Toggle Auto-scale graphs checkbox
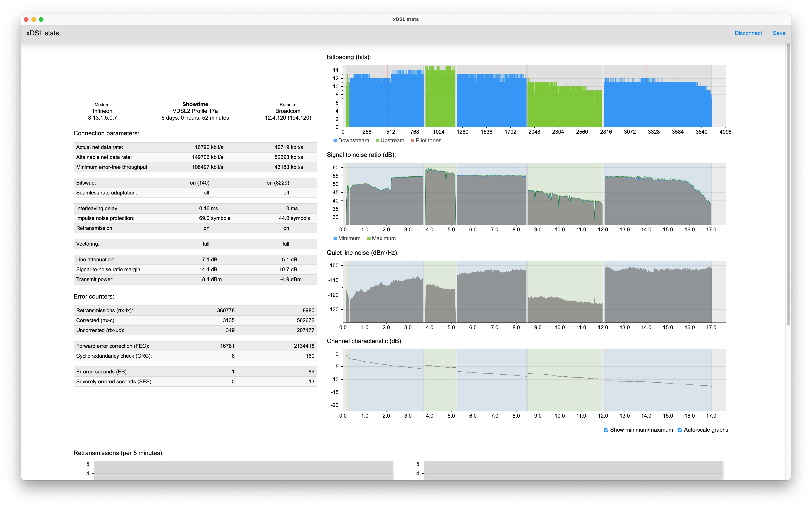This screenshot has width=812, height=508. tap(680, 430)
